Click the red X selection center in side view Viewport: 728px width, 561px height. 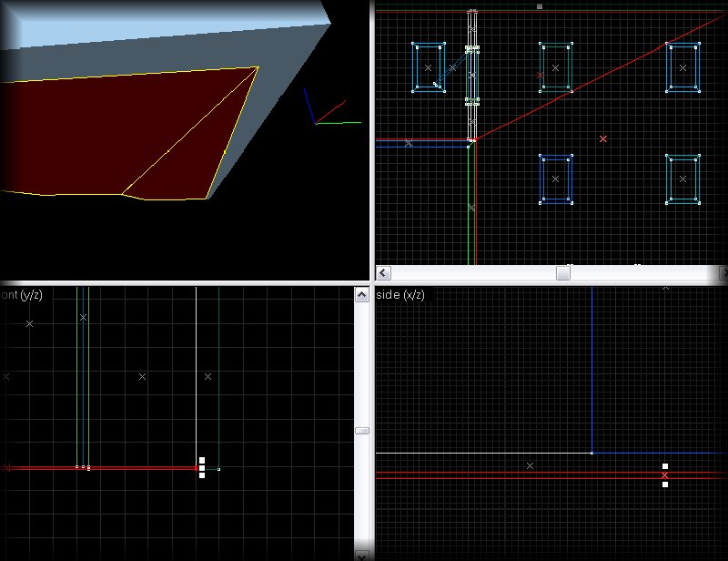(x=665, y=475)
